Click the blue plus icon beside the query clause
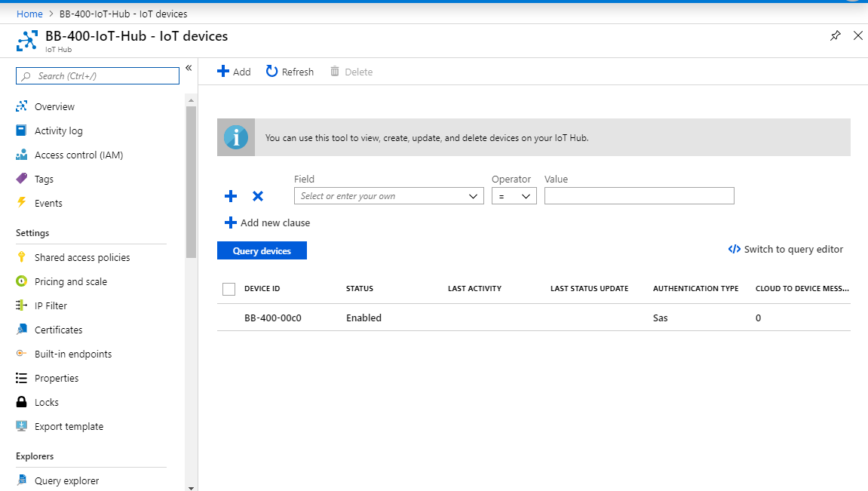868x491 pixels. 230,196
